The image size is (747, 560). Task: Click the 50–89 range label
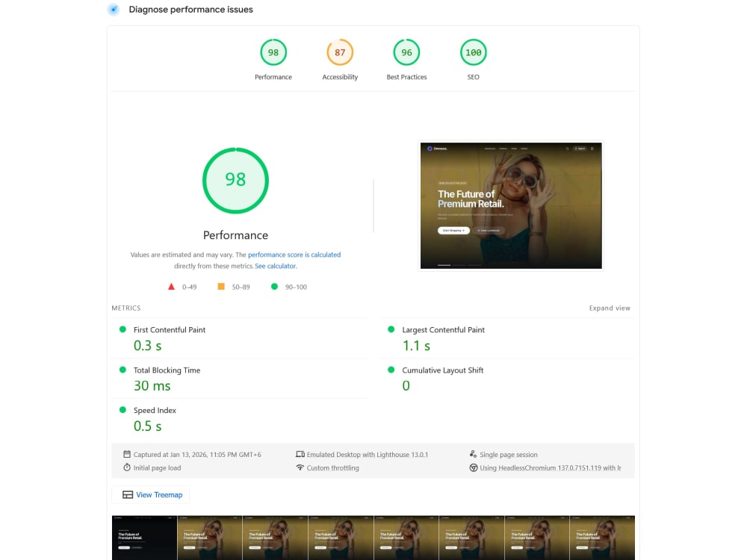pos(241,287)
